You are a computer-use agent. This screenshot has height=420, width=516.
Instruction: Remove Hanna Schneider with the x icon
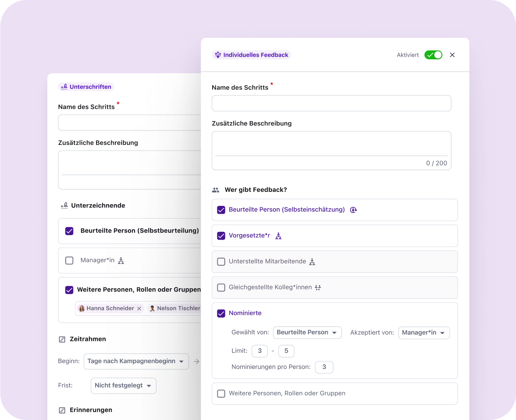click(x=139, y=308)
